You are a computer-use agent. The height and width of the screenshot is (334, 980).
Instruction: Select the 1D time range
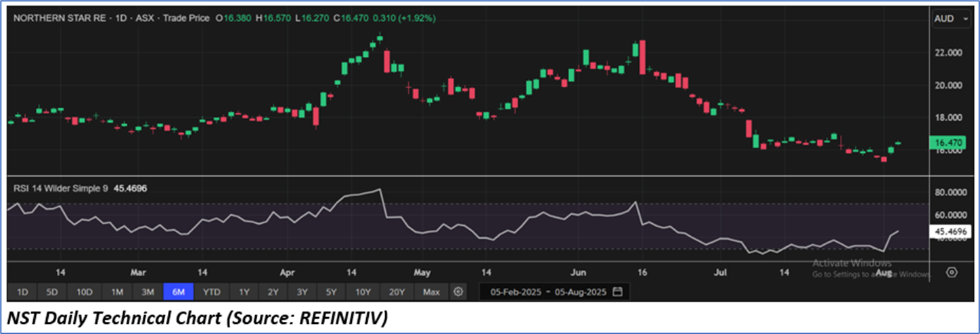click(x=22, y=292)
